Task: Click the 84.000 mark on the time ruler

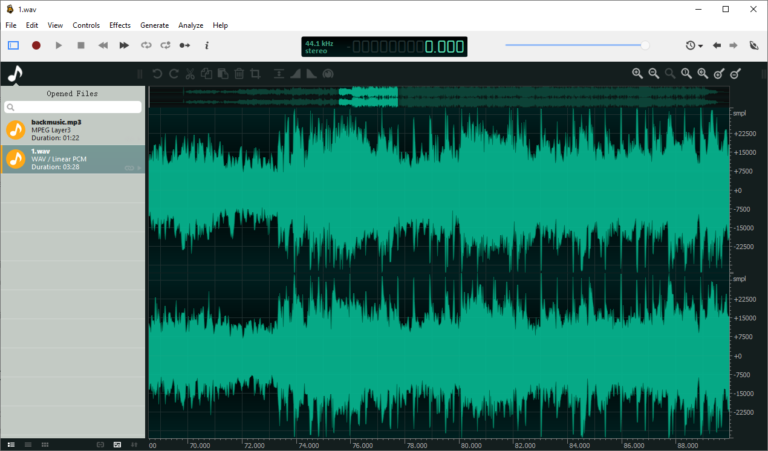Action: point(579,446)
